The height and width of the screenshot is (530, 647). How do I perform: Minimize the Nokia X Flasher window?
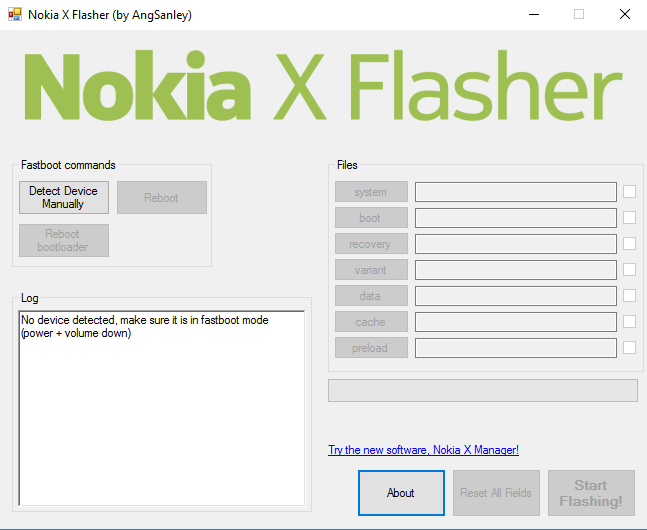pos(534,14)
